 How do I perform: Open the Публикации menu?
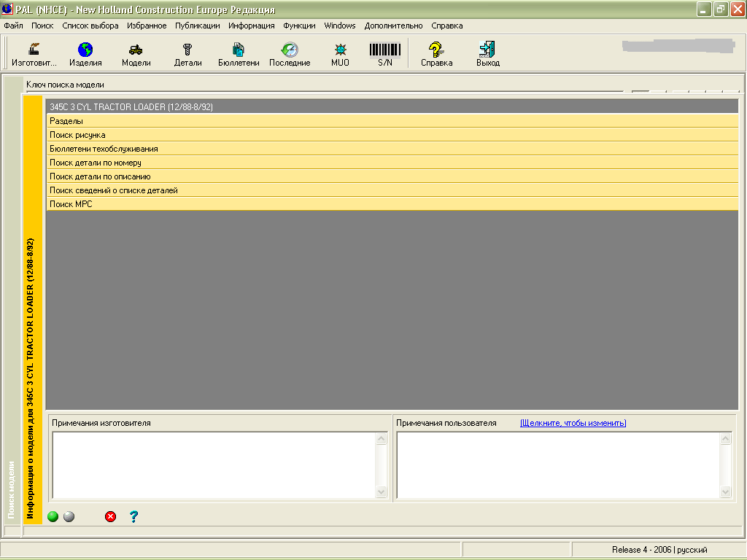[198, 26]
